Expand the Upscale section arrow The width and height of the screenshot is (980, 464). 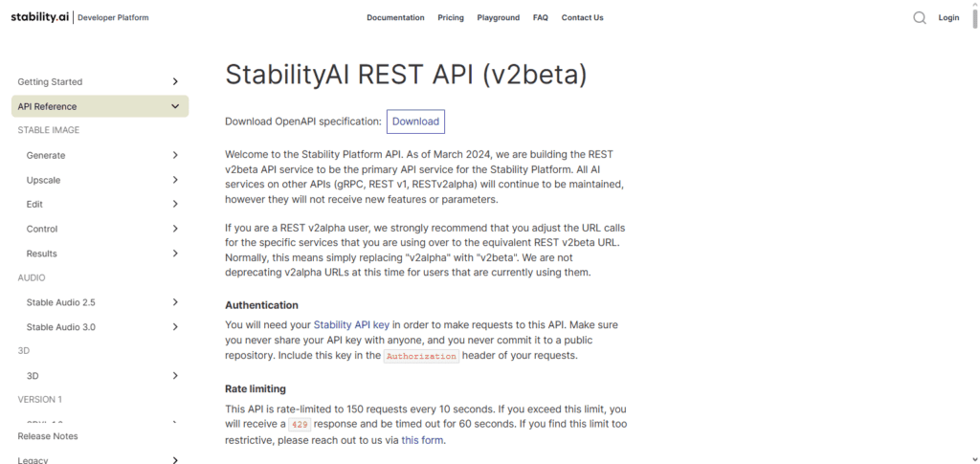pos(175,180)
